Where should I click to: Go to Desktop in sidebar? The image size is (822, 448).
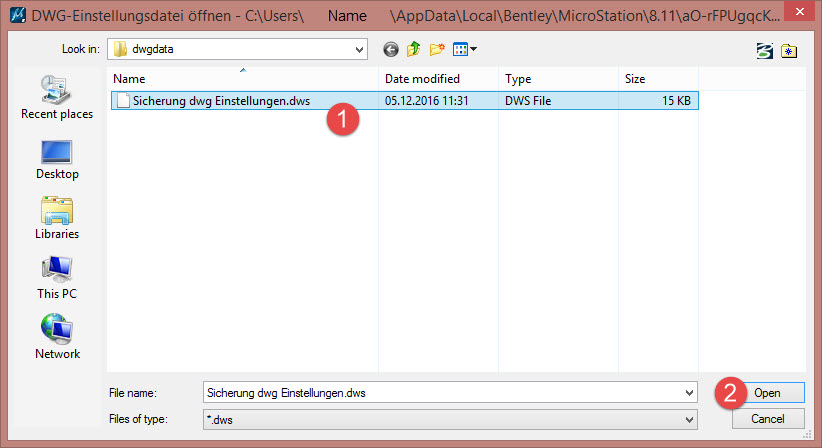(57, 160)
